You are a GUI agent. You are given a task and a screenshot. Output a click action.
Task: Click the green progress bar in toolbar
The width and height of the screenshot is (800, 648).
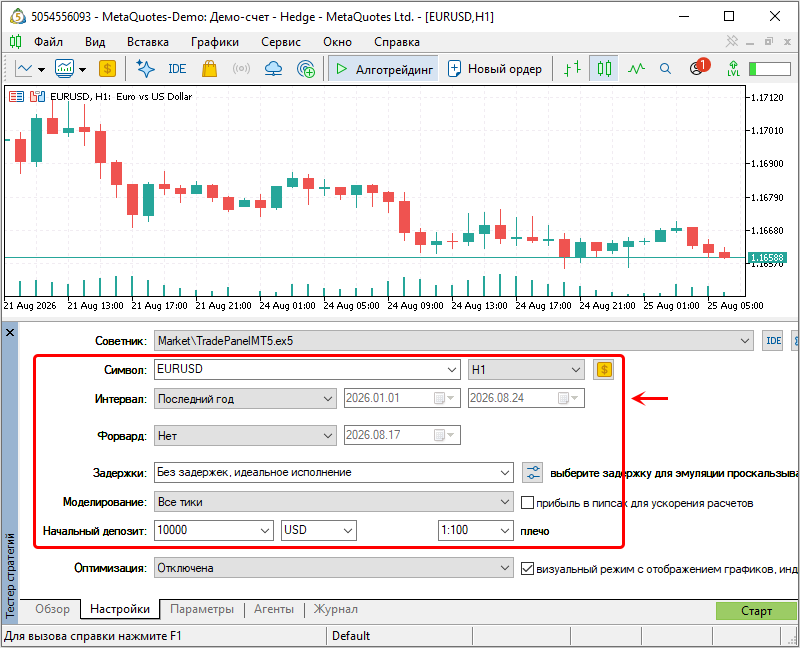click(769, 68)
